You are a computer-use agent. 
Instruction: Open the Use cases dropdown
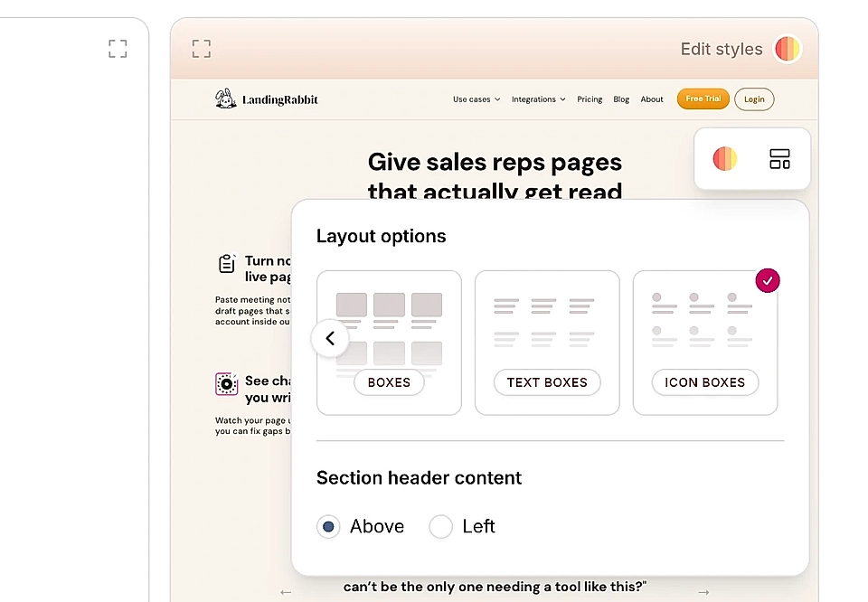[x=476, y=99]
